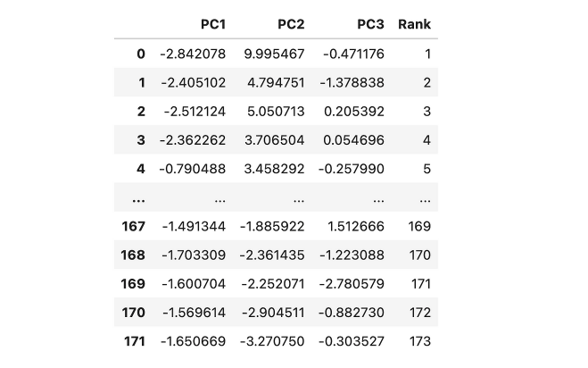The image size is (588, 368).
Task: Select PC2 value 3.458292
Action: coord(274,169)
